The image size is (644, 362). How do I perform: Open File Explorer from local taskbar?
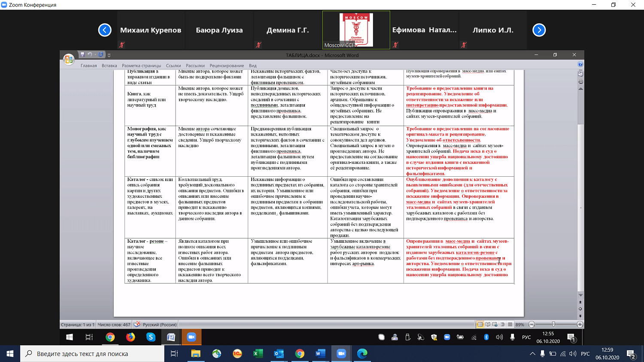pyautogui.click(x=196, y=354)
